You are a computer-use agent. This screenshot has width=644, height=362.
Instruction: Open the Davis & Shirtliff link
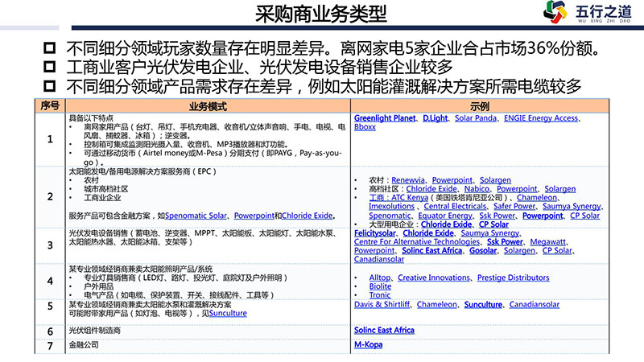coord(382,305)
